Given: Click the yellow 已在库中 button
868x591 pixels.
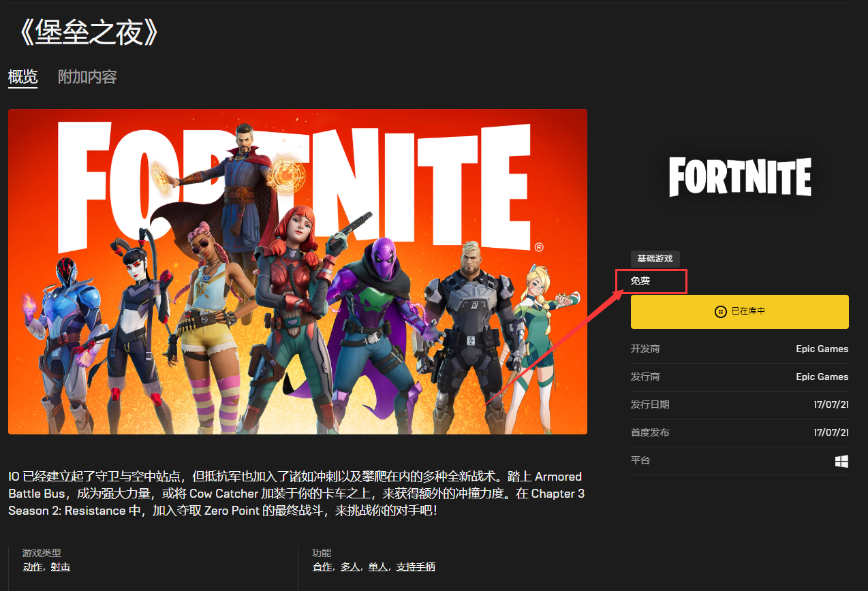Looking at the screenshot, I should coord(739,312).
